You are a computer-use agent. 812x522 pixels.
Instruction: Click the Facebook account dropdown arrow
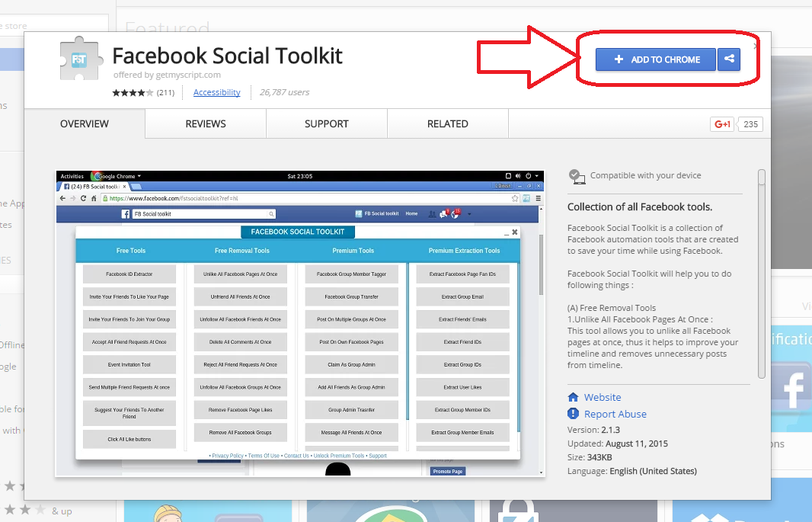(x=469, y=214)
